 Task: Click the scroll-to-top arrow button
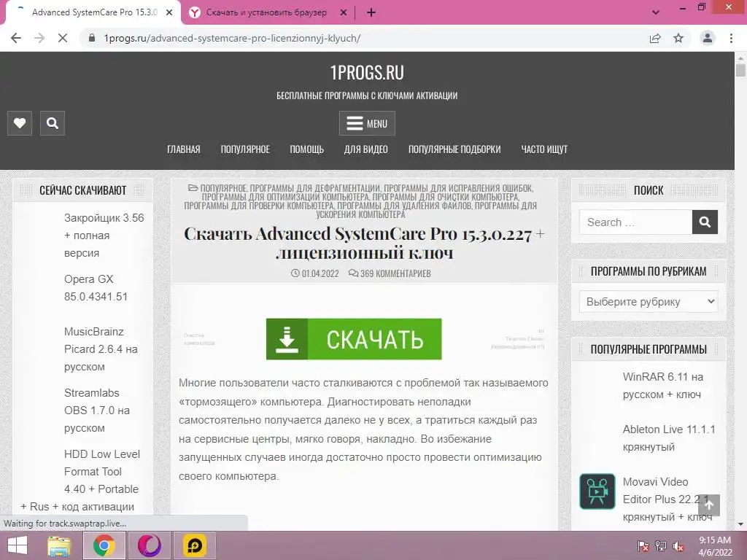709,505
